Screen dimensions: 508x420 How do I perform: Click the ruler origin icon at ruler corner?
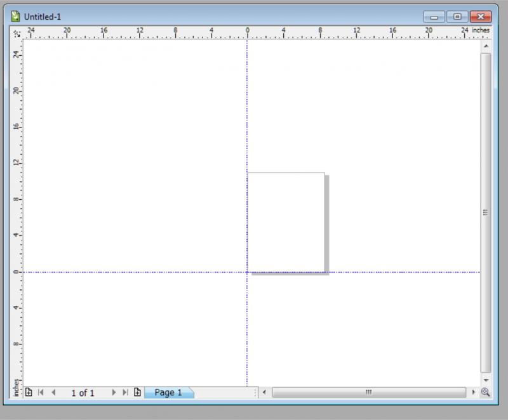[x=17, y=33]
